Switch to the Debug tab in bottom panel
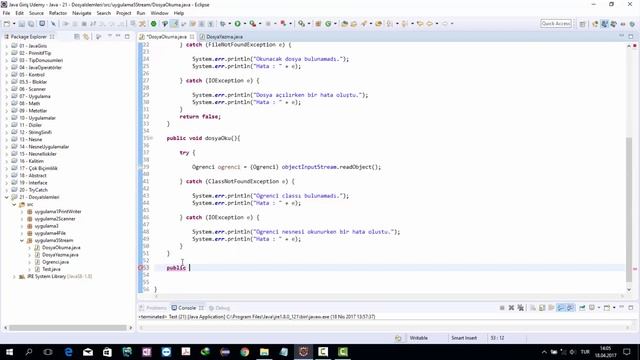The width and height of the screenshot is (640, 360). [220, 308]
